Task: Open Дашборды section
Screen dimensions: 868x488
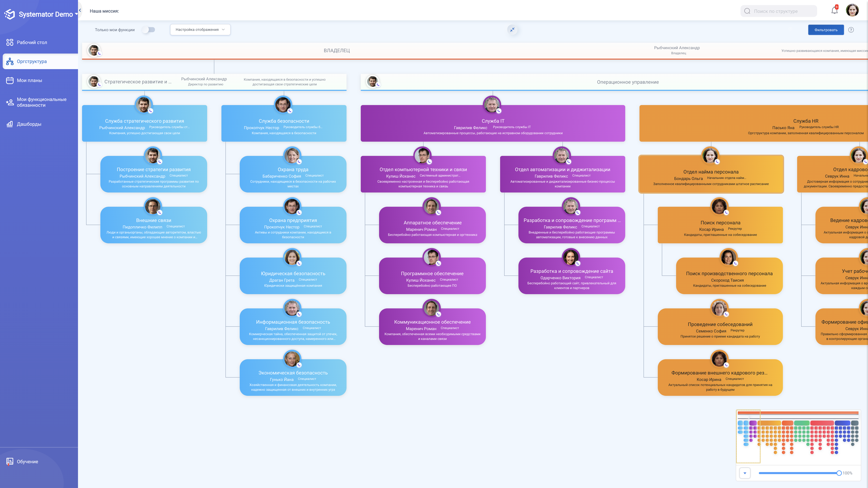Action: [39, 124]
